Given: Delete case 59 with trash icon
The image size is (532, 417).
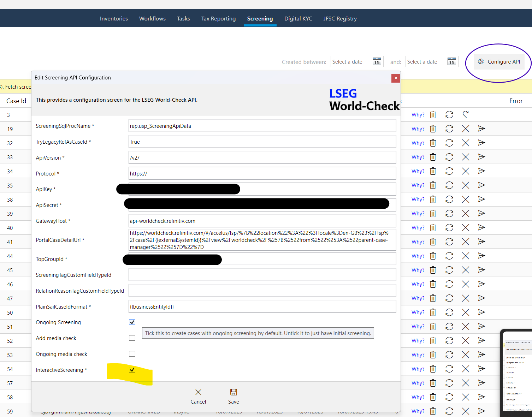Looking at the screenshot, I should [x=433, y=411].
